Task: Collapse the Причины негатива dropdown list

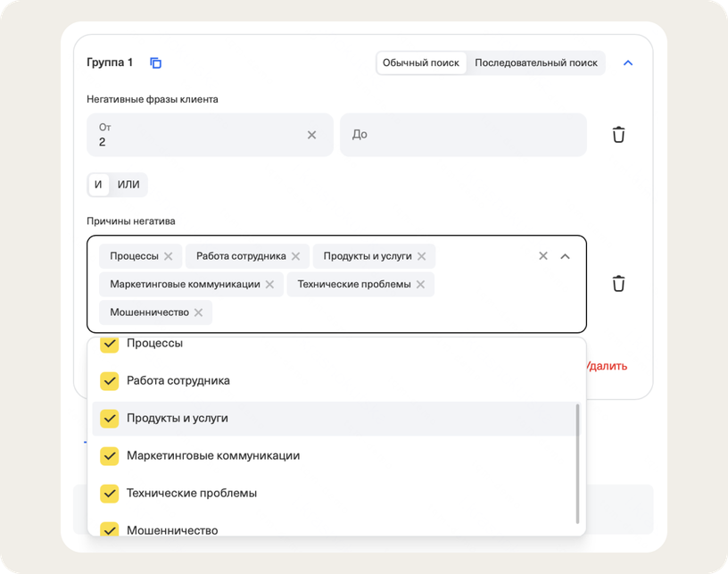Action: point(565,256)
